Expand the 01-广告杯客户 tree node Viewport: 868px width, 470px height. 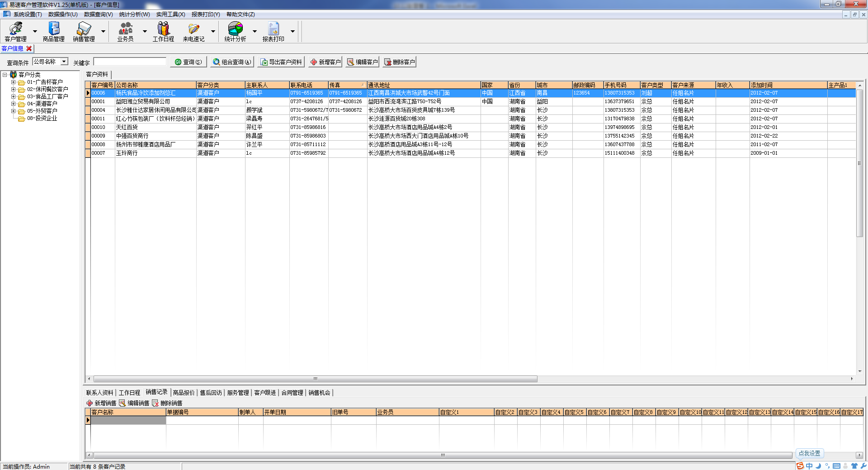[x=13, y=82]
